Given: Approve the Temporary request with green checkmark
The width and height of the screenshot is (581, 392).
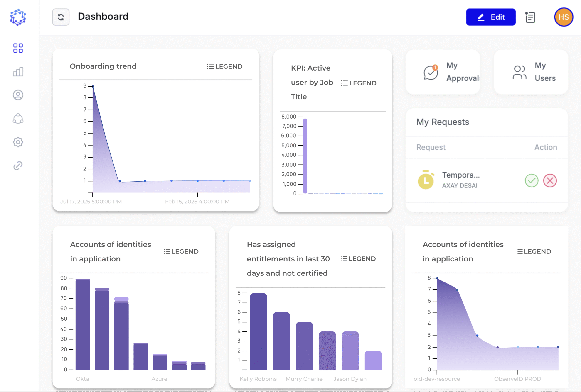Looking at the screenshot, I should [531, 180].
